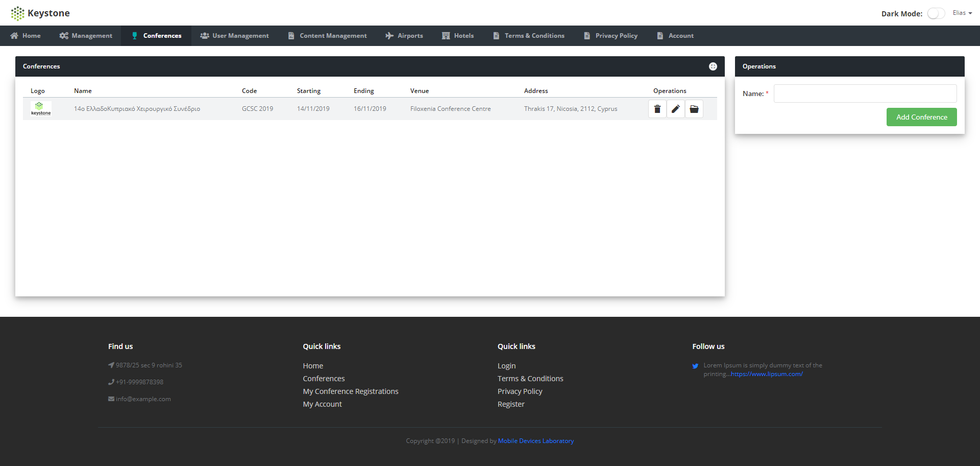Open the Airports navigation item
The height and width of the screenshot is (466, 980).
point(404,36)
